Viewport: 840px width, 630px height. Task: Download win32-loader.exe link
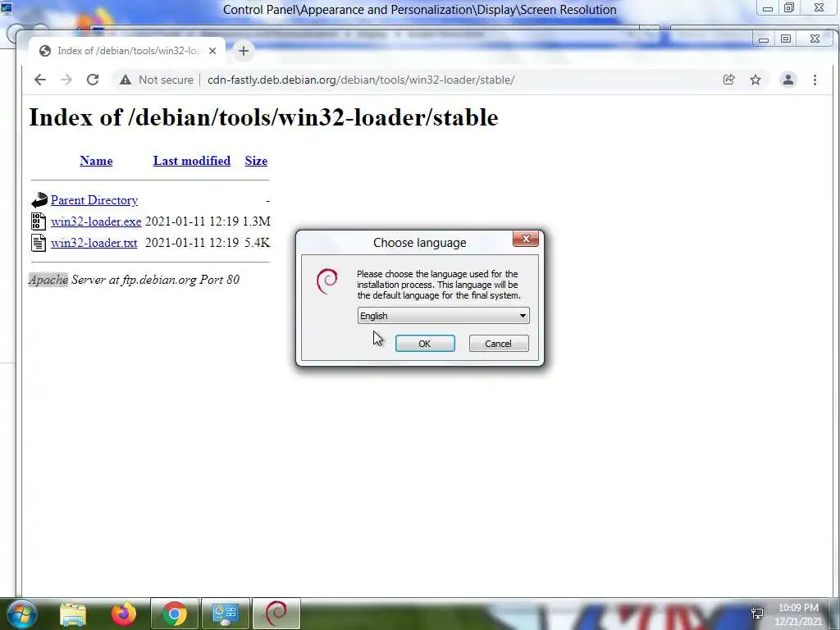click(x=96, y=221)
